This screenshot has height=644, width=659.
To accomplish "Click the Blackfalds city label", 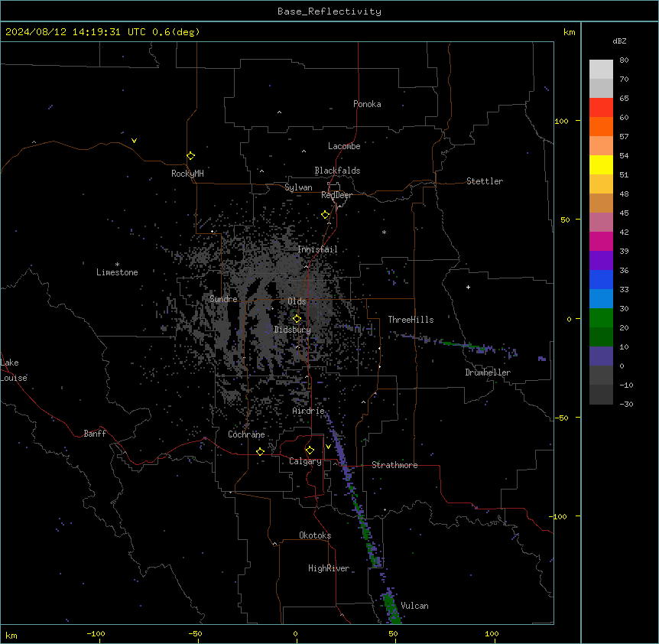I will (337, 171).
